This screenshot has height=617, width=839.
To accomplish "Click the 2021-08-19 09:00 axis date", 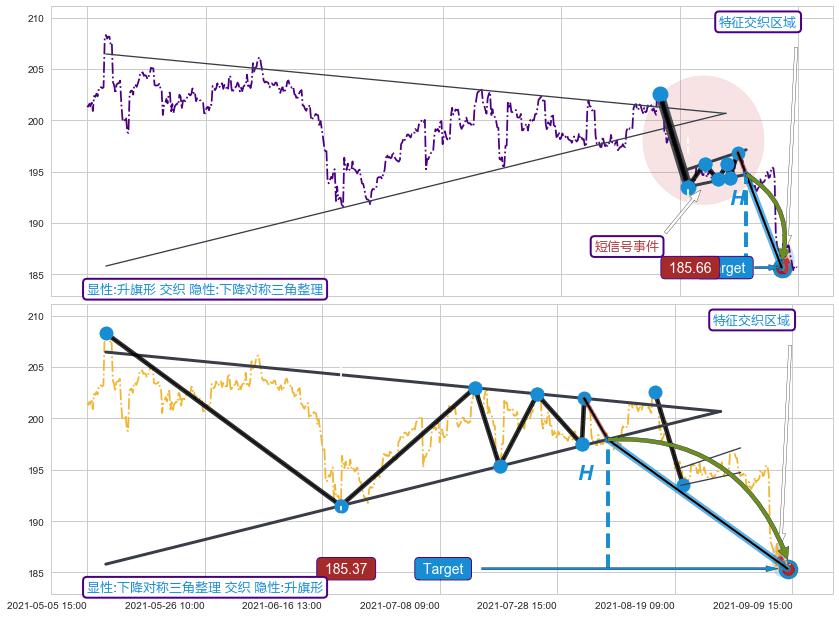I will click(634, 605).
